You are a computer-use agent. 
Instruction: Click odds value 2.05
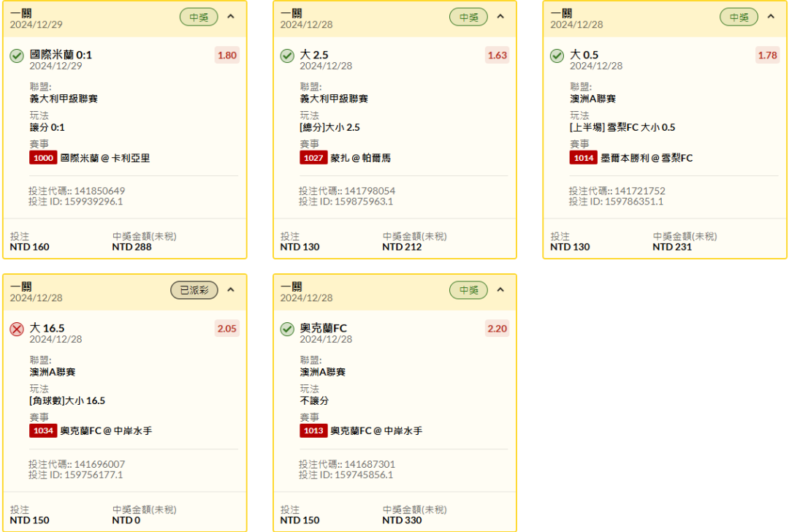(x=227, y=329)
